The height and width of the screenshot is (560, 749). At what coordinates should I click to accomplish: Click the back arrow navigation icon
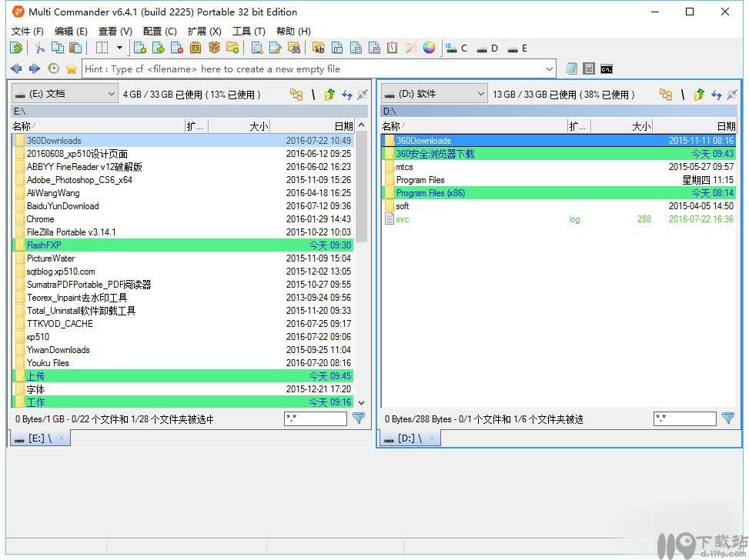(x=16, y=68)
